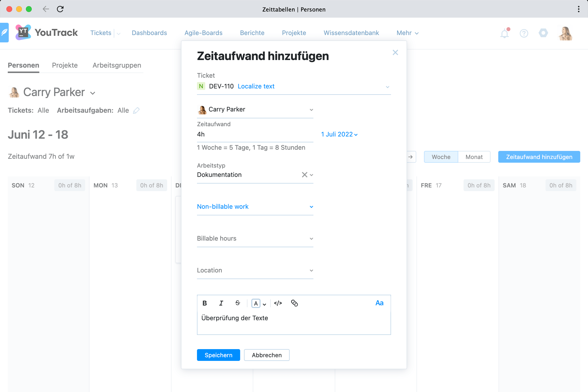The height and width of the screenshot is (392, 588).
Task: Apply italic formatting in comment editor
Action: (x=221, y=303)
